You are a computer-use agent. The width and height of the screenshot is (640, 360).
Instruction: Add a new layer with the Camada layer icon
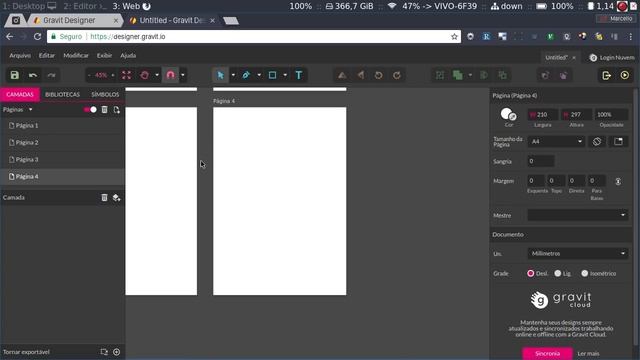tap(117, 198)
